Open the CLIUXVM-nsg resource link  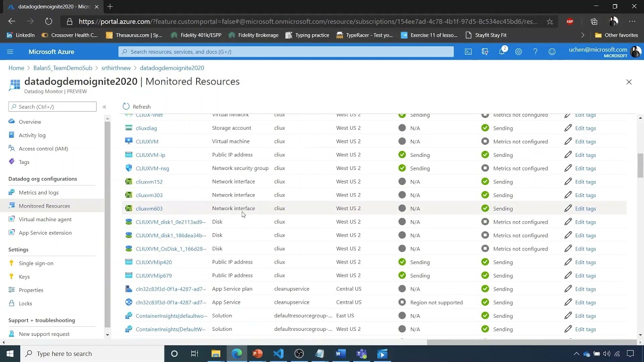pos(152,168)
